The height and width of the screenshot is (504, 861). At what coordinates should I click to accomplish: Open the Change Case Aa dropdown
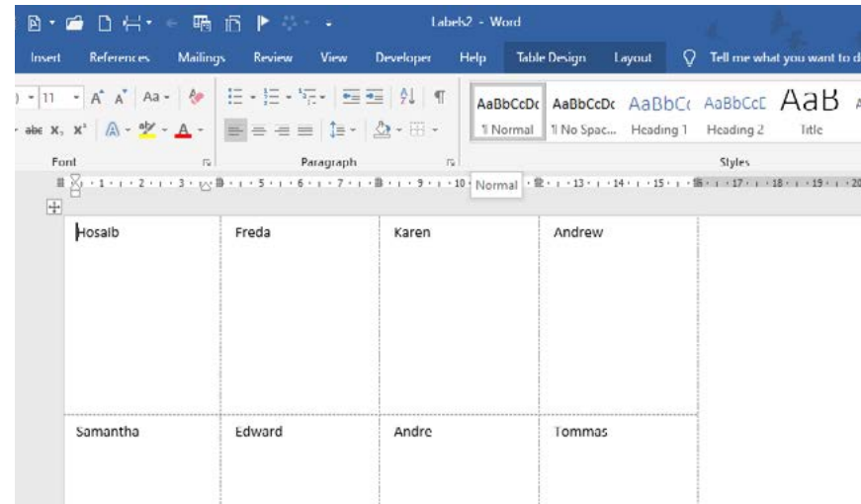155,97
